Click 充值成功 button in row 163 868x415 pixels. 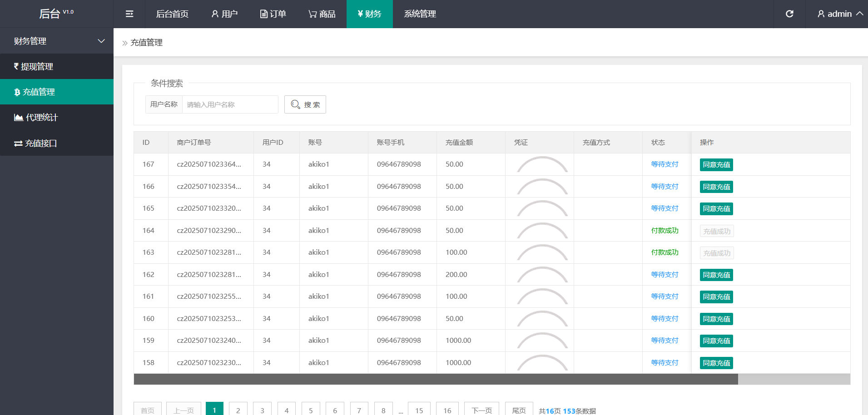(x=717, y=253)
